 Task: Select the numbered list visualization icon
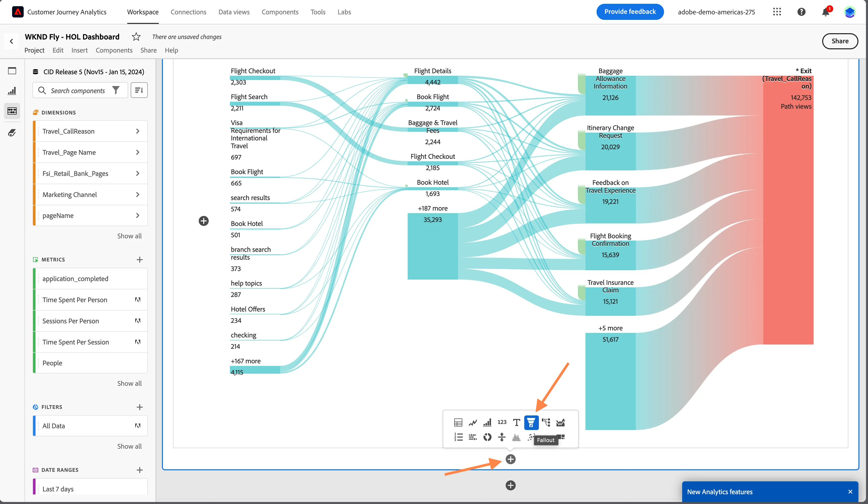(458, 437)
